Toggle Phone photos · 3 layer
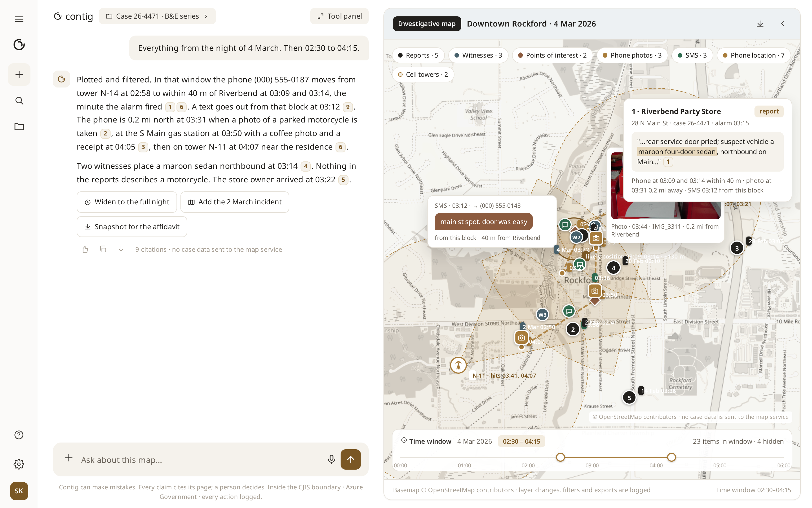Viewport: 812px width, 508px height. pyautogui.click(x=632, y=55)
